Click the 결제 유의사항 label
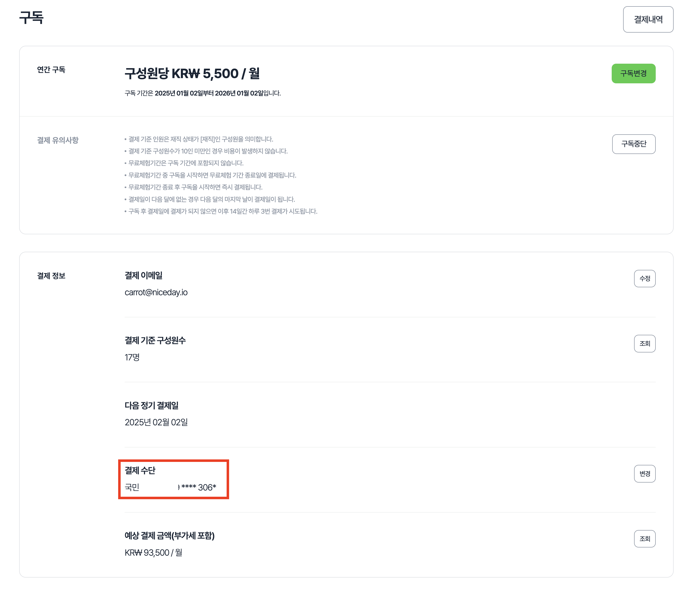The height and width of the screenshot is (589, 700). (x=58, y=140)
